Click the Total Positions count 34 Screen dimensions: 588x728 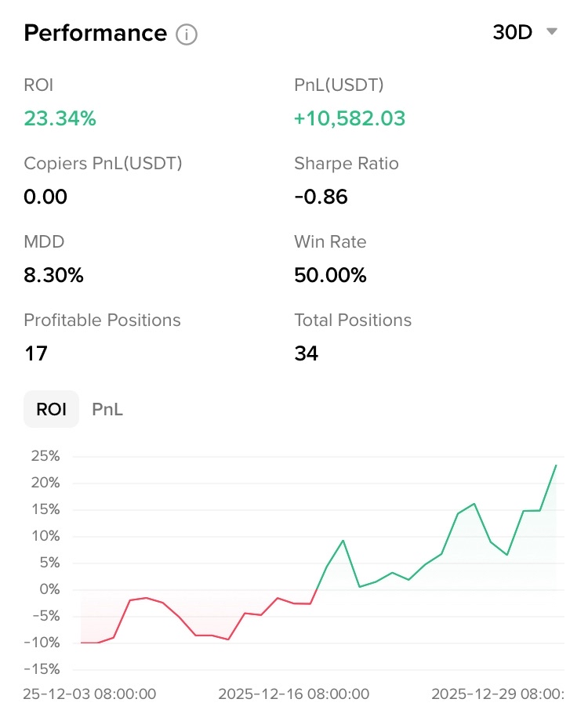(x=307, y=353)
